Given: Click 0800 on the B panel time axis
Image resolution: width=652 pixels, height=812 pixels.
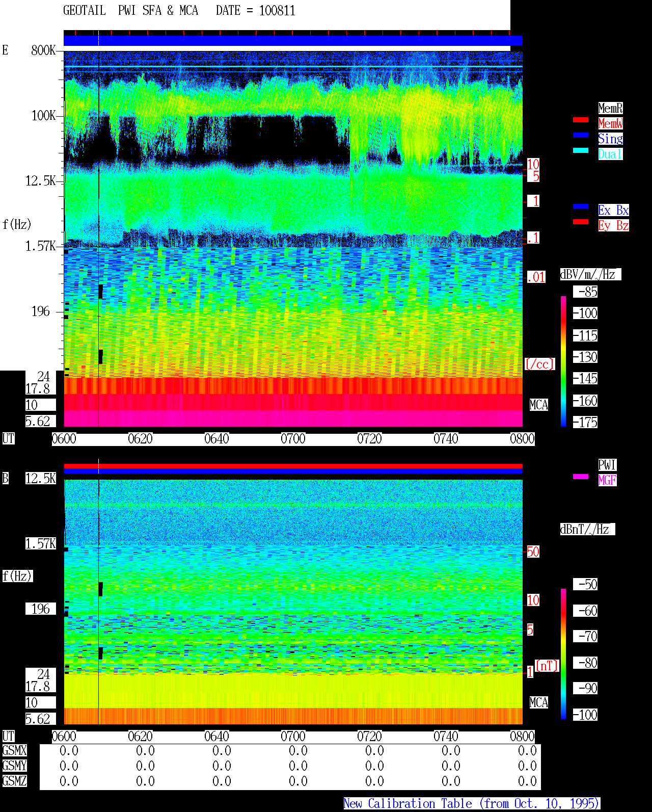Looking at the screenshot, I should 522,736.
